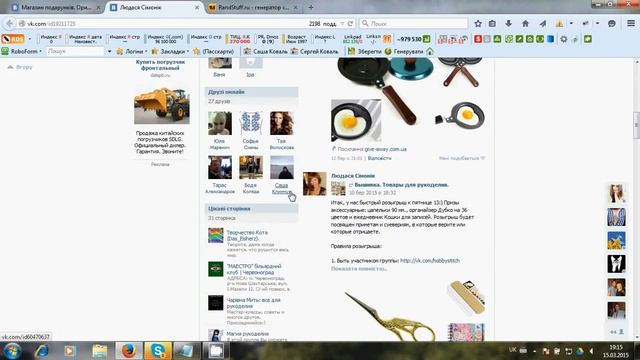Image resolution: width=640 pixels, height=360 pixels.
Task: Open Юля friend avatar thumbnail
Action: tap(220, 123)
